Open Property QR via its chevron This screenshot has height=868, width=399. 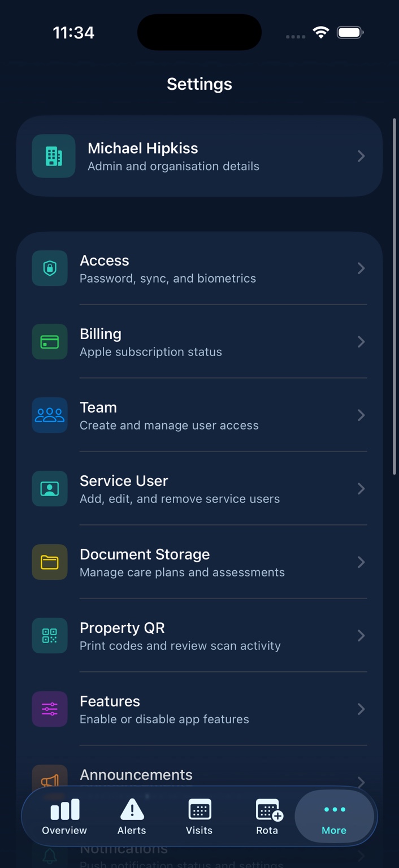[x=361, y=635]
